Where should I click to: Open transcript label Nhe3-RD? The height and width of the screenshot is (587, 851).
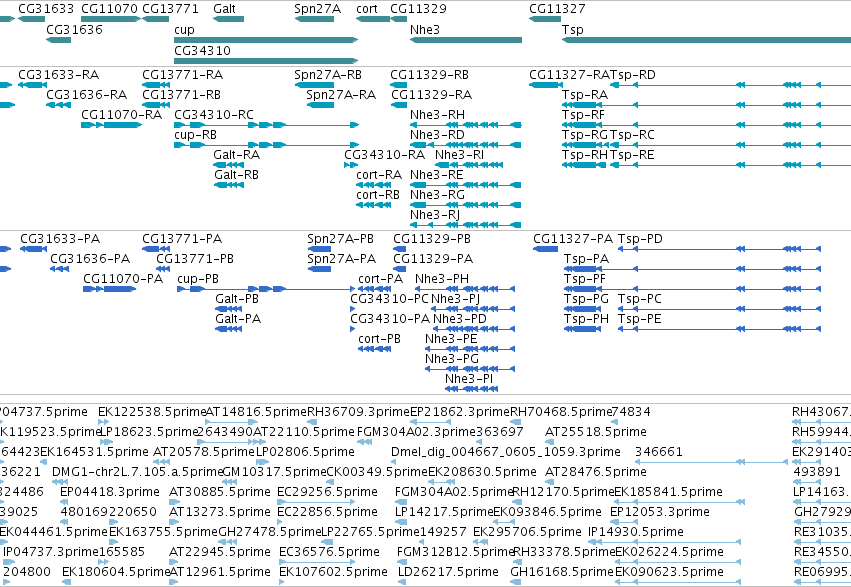[437, 135]
